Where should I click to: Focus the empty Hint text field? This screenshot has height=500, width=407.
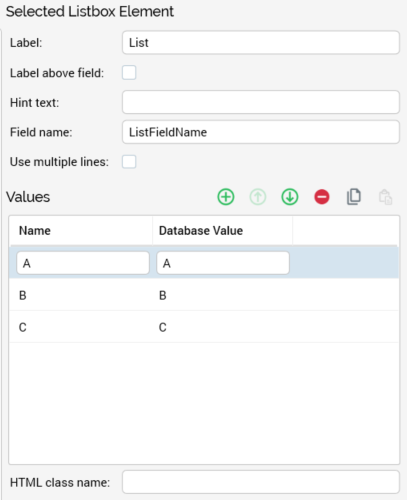pos(261,102)
